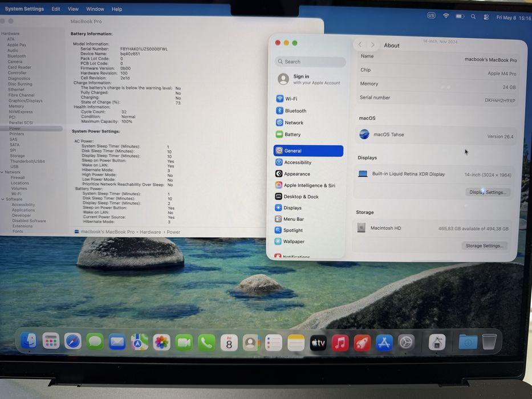Click System Settings gear in Dock
The height and width of the screenshot is (399, 532).
(406, 343)
